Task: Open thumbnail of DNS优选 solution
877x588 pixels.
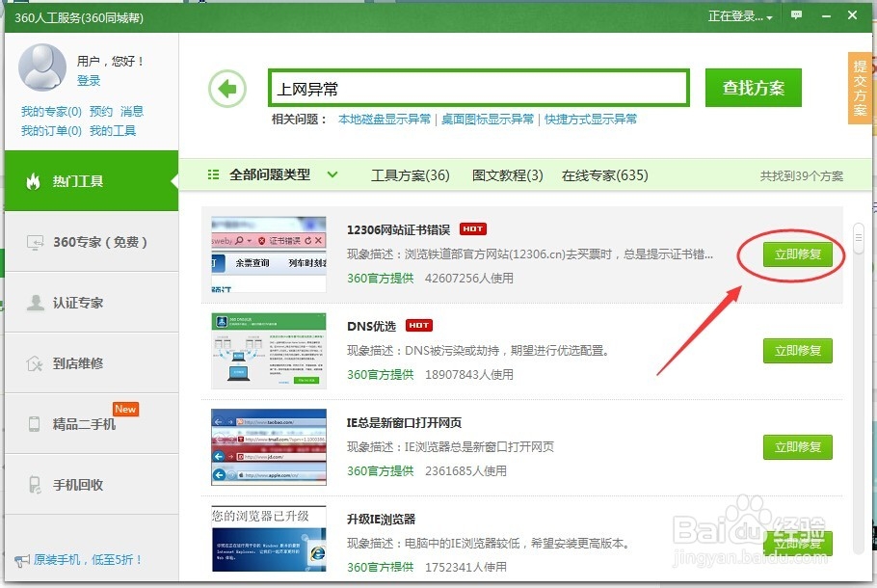Action: 269,351
